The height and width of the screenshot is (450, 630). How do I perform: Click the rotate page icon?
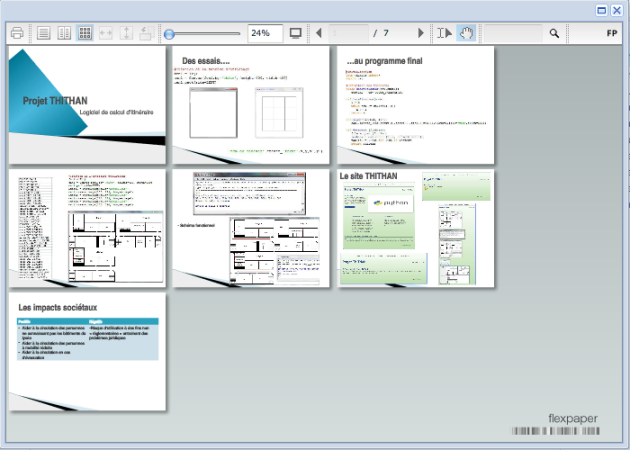pos(147,33)
